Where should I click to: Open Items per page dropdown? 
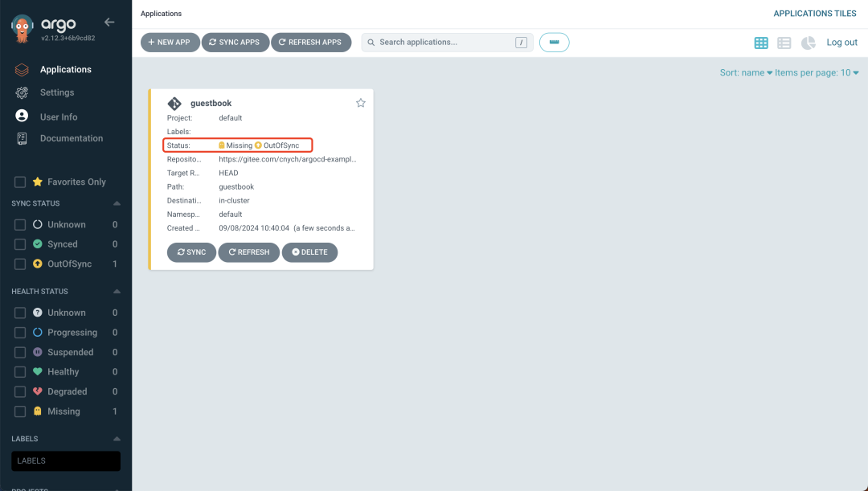tap(817, 72)
